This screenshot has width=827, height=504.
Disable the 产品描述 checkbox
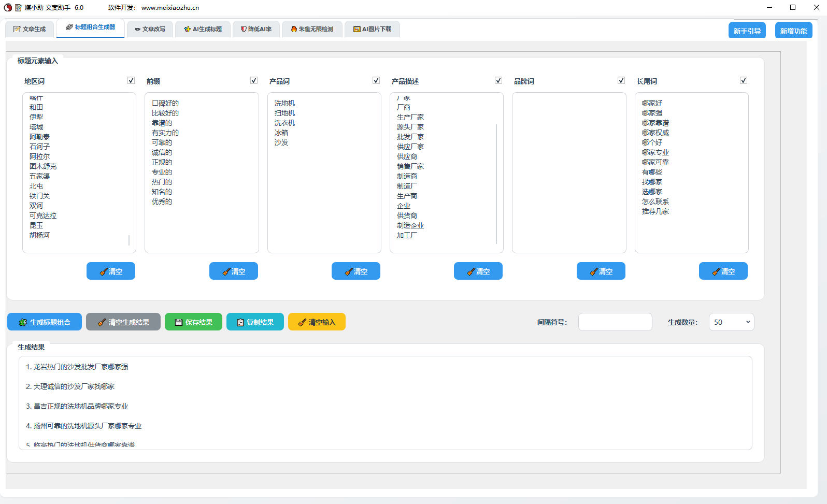[498, 80]
